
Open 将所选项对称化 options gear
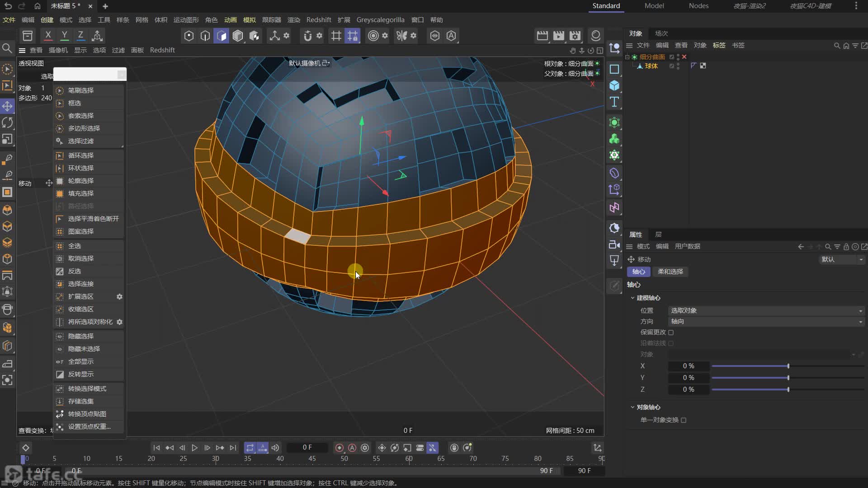click(x=119, y=322)
